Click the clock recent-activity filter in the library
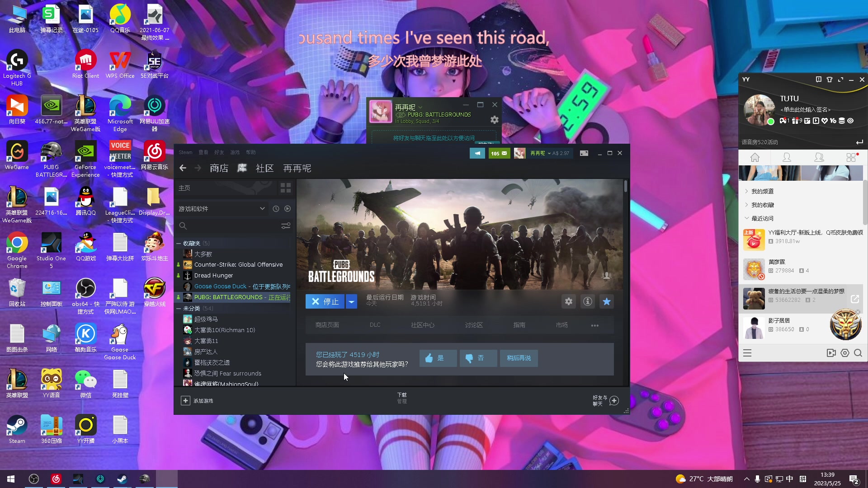Image resolution: width=868 pixels, height=488 pixels. pyautogui.click(x=276, y=209)
